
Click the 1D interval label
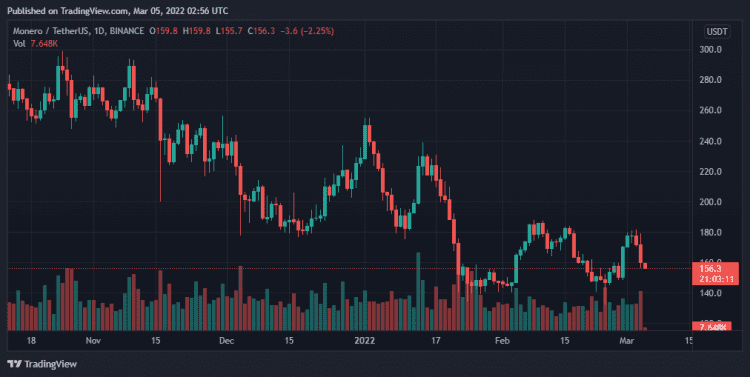[98, 31]
